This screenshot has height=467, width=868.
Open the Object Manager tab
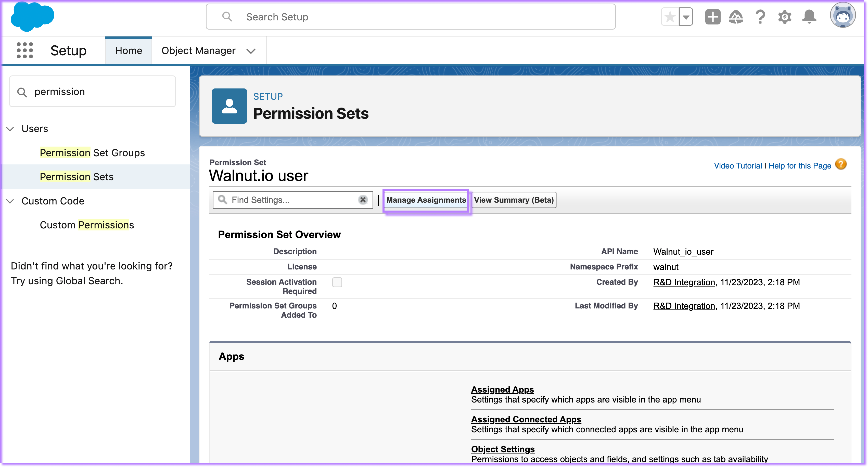pyautogui.click(x=198, y=50)
